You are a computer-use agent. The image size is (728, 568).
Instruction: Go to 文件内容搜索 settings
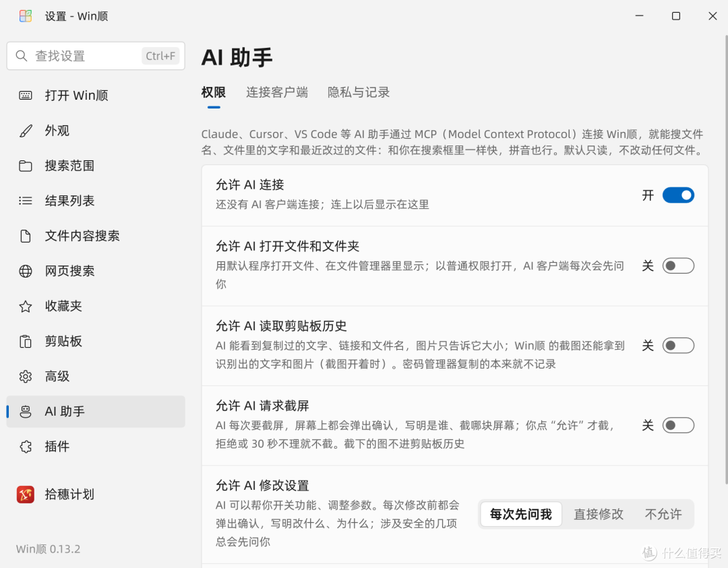point(96,236)
